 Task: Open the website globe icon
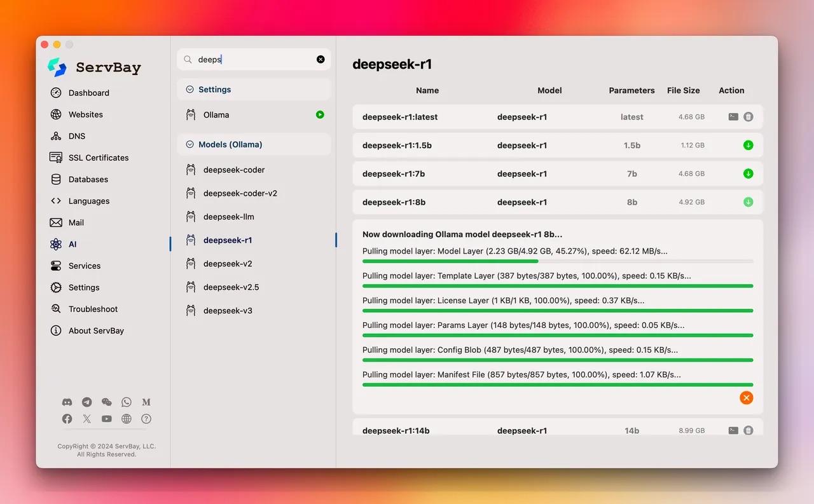pos(126,419)
